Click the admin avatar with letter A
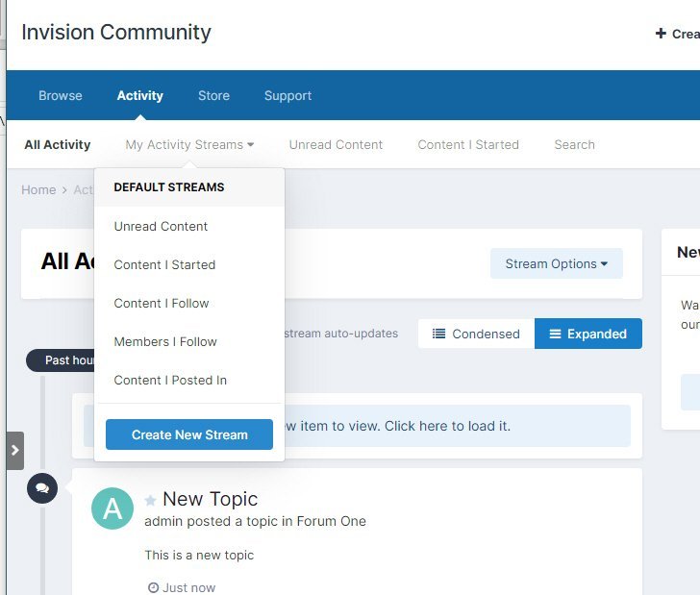Image resolution: width=700 pixels, height=595 pixels. click(112, 508)
